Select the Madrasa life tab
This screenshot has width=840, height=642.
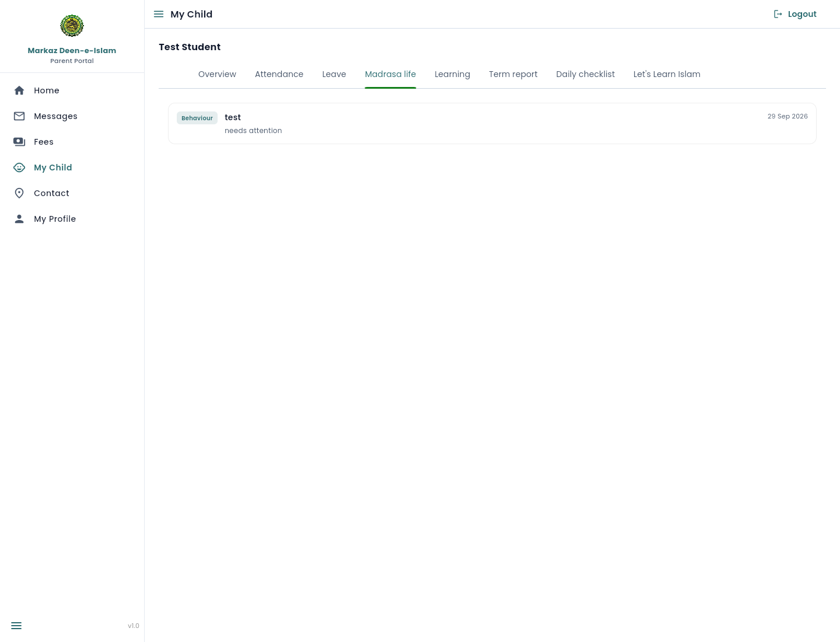pyautogui.click(x=390, y=74)
